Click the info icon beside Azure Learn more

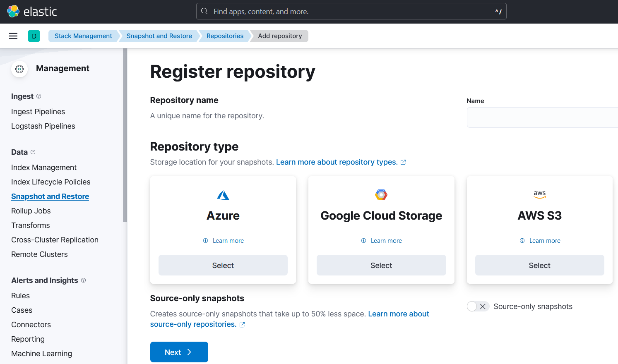(x=206, y=241)
